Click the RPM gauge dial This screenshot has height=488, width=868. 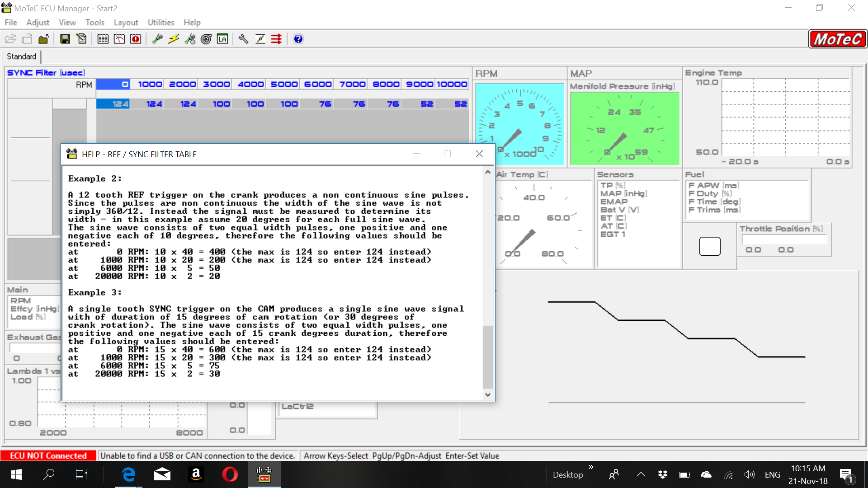[519, 124]
